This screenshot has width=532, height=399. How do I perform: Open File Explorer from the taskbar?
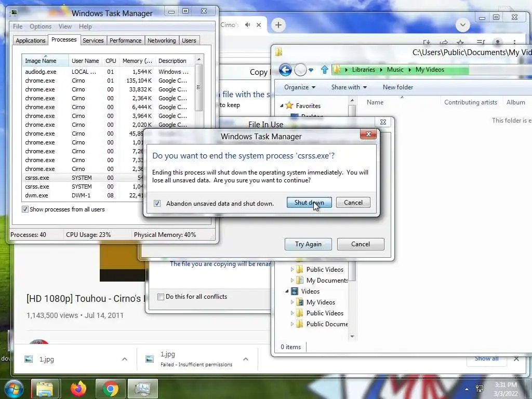click(x=45, y=389)
